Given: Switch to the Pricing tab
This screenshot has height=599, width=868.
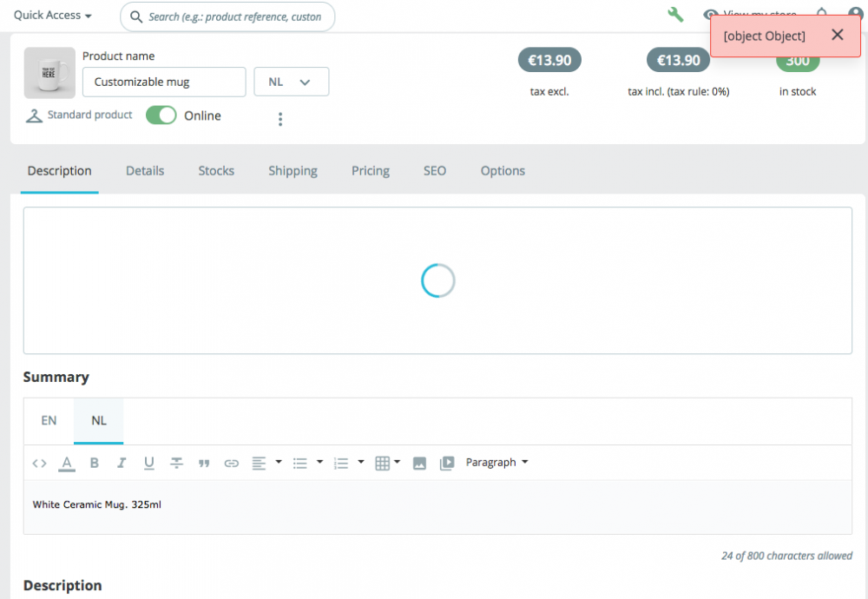Looking at the screenshot, I should pyautogui.click(x=371, y=170).
